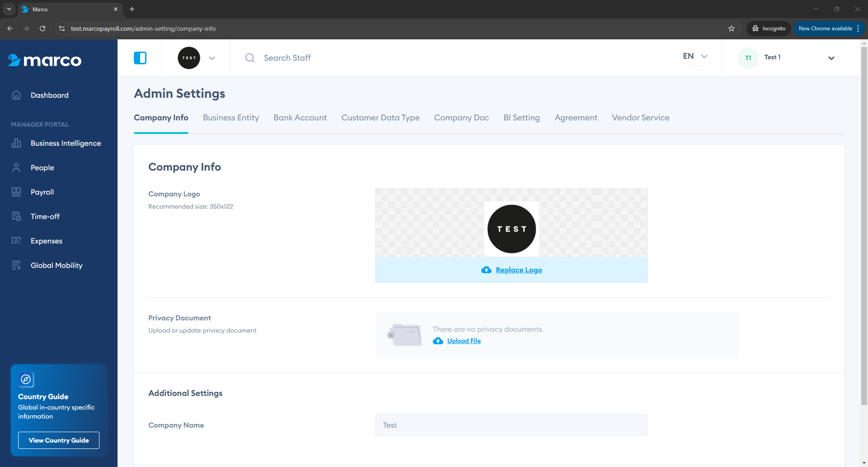Click the Global Mobility icon
The image size is (868, 467).
click(x=16, y=265)
